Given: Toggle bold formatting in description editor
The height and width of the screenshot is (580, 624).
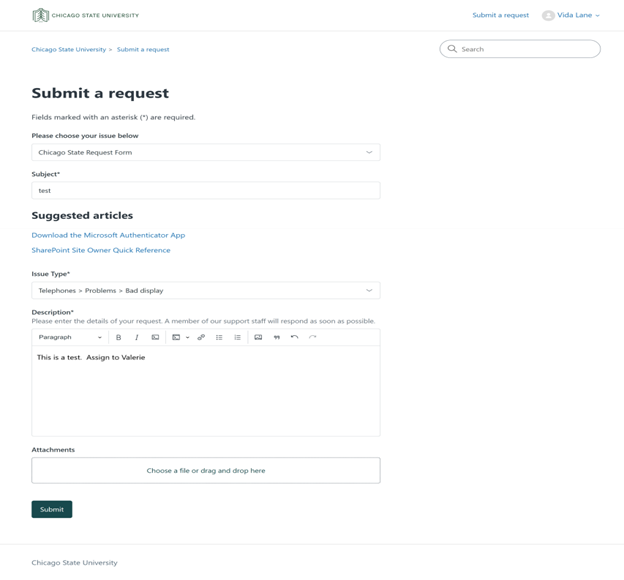Looking at the screenshot, I should pyautogui.click(x=118, y=337).
